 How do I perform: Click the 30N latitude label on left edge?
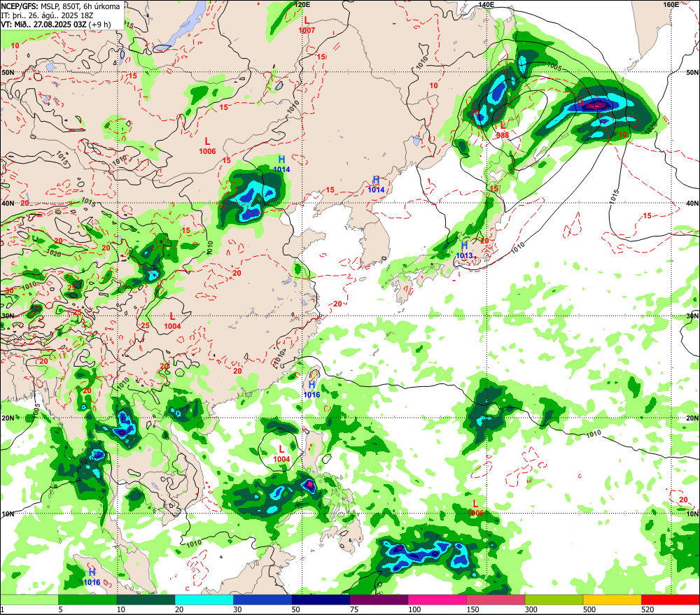click(x=8, y=316)
